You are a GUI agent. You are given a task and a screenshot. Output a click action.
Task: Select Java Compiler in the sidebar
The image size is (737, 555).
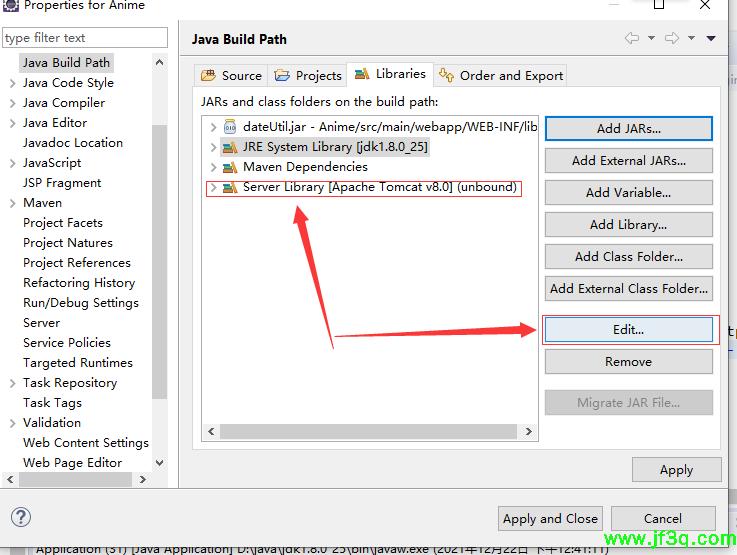pos(64,103)
